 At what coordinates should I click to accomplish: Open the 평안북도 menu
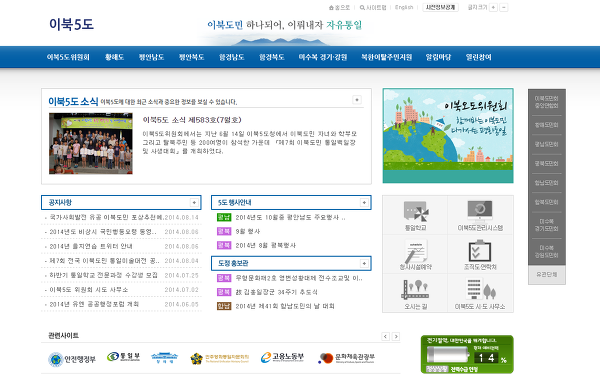(x=191, y=57)
